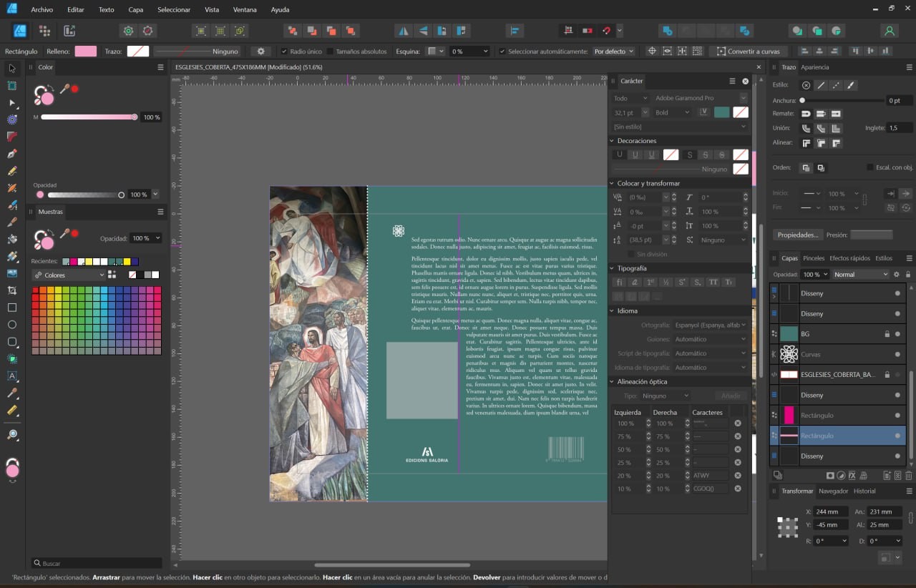The image size is (916, 588).
Task: Toggle the snapping magnet icon
Action: pos(606,31)
